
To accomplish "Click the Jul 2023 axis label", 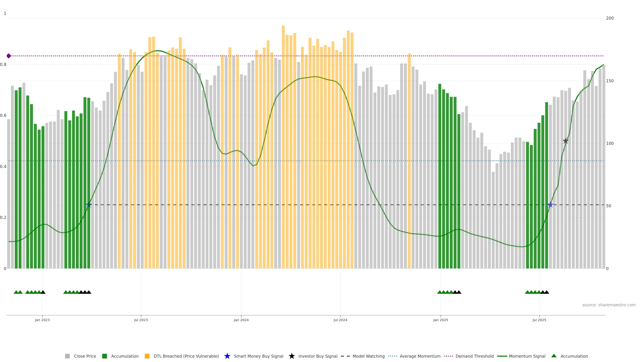I will (141, 320).
